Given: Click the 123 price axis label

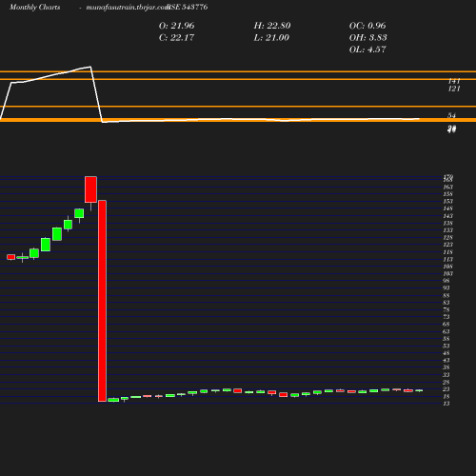Looking at the screenshot, I should 448,245.
